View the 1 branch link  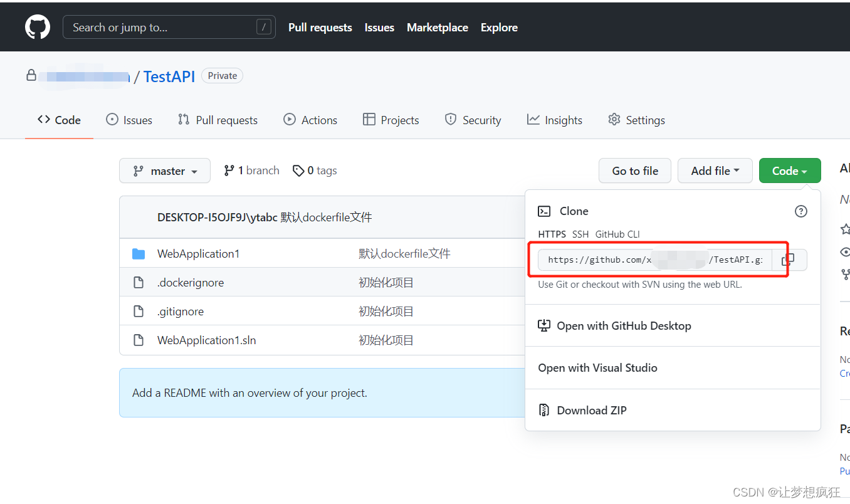coord(251,171)
